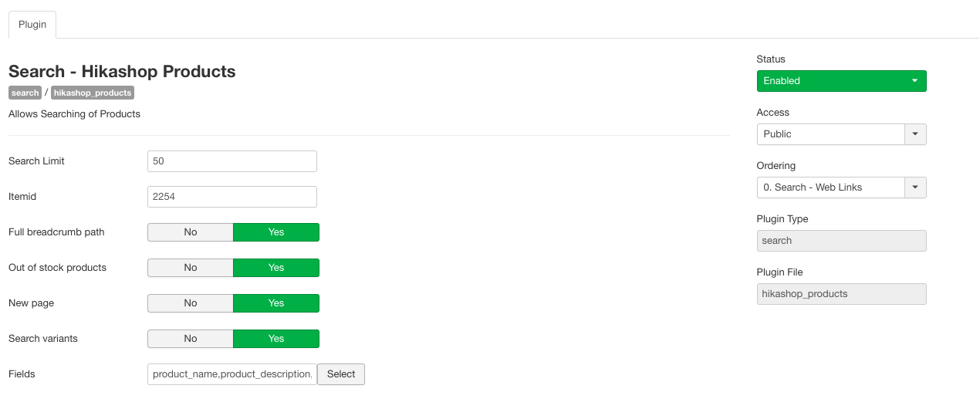
Task: Click the 'hikashop_products' gray badge
Action: click(x=93, y=93)
